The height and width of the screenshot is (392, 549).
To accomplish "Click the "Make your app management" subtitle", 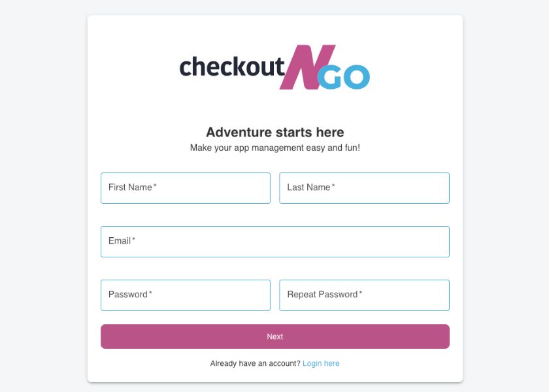I will point(274,148).
